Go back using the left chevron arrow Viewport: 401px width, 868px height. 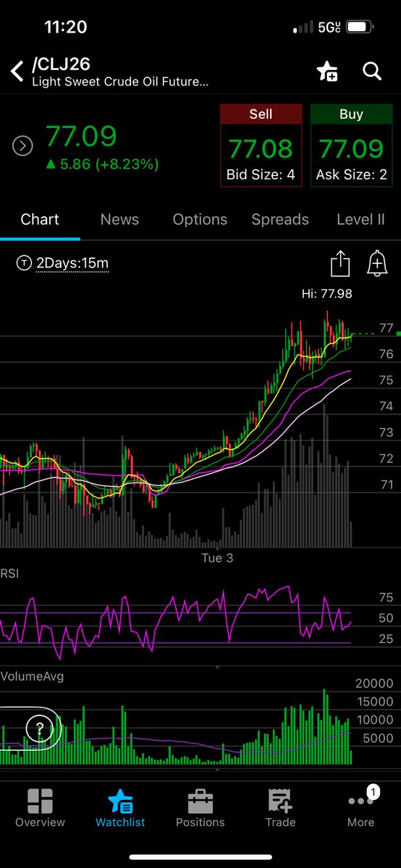[x=17, y=72]
